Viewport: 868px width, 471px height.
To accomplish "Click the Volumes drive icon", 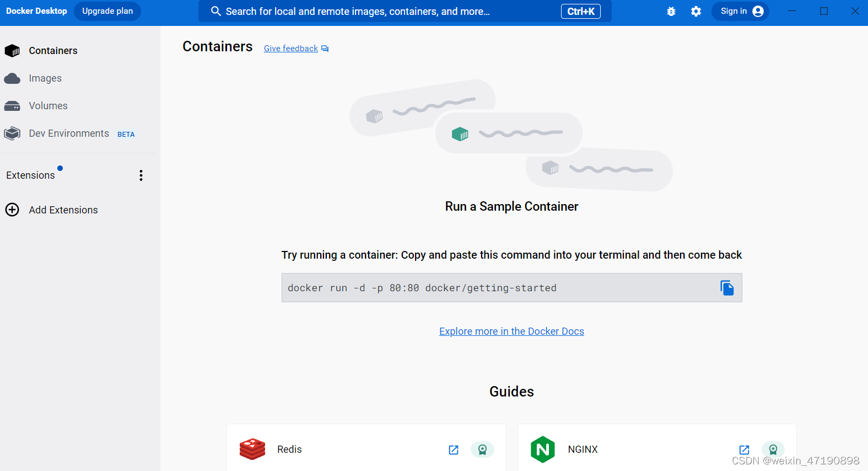I will (12, 106).
